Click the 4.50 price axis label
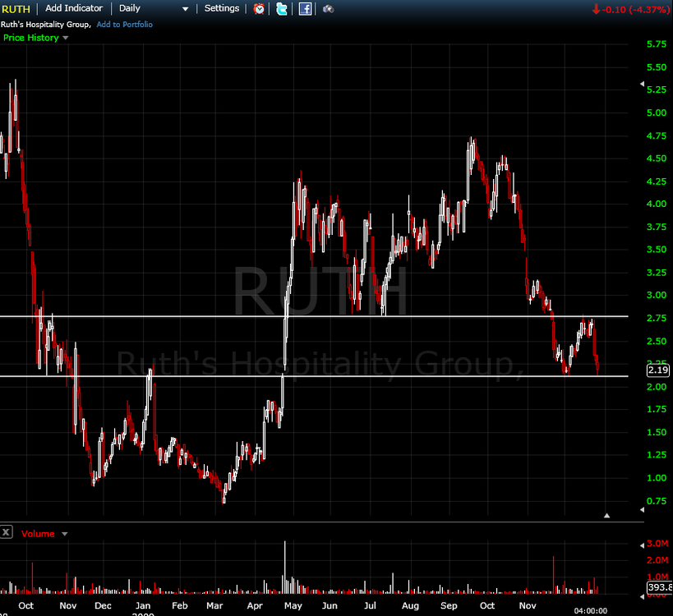673x616 pixels. (x=657, y=159)
